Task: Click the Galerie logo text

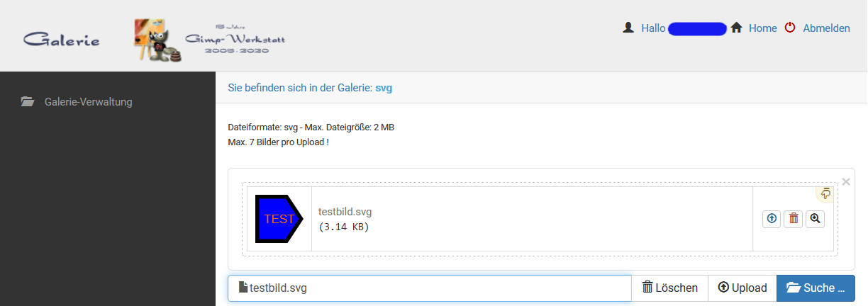Action: tap(62, 40)
